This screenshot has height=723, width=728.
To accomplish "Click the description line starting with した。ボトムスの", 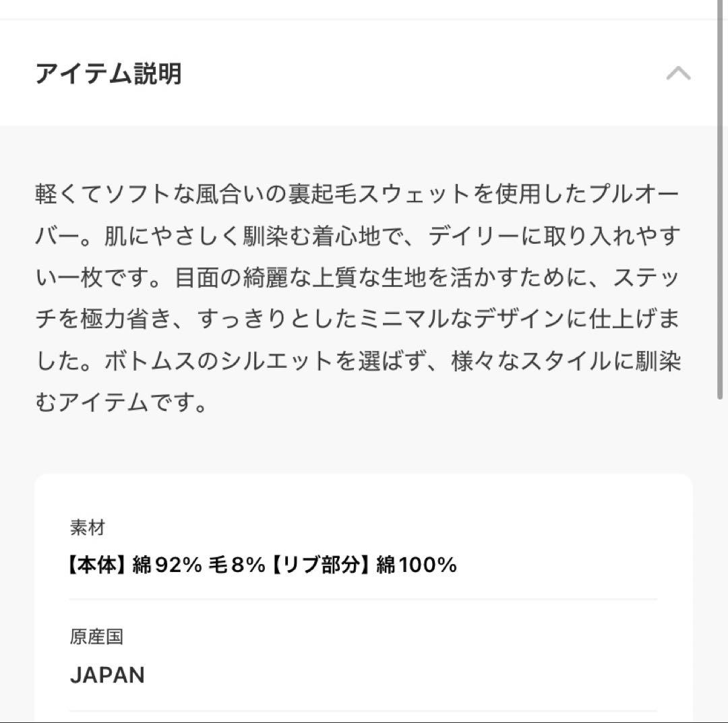I will tap(357, 361).
